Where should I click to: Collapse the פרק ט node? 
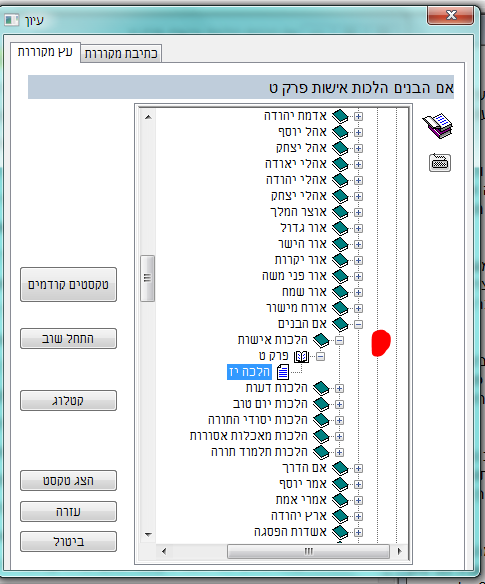(x=320, y=357)
